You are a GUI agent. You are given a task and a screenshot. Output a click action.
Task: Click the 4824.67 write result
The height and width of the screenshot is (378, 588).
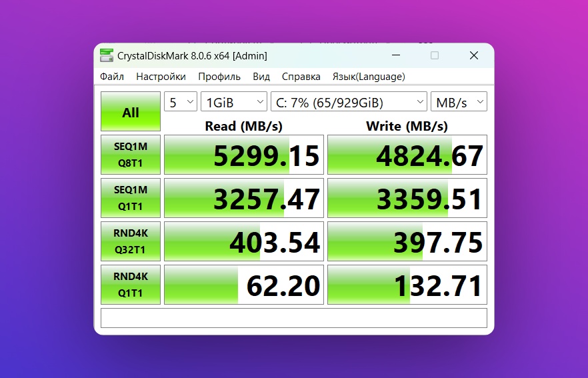pyautogui.click(x=407, y=155)
